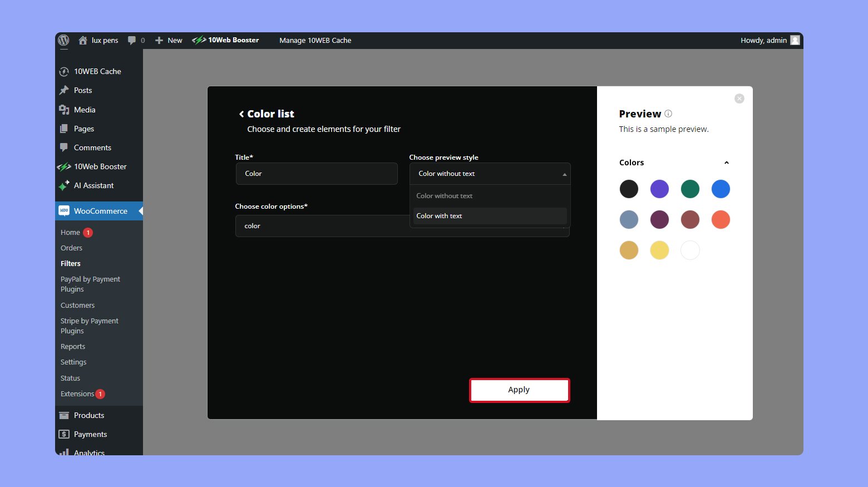
Task: Open Media from the sidebar
Action: pyautogui.click(x=85, y=110)
